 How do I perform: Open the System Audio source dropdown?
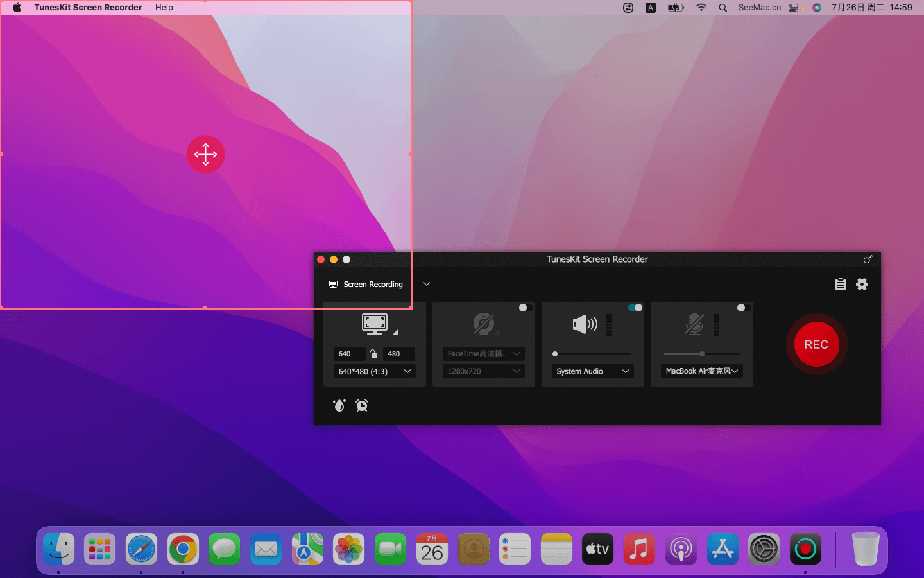tap(593, 371)
